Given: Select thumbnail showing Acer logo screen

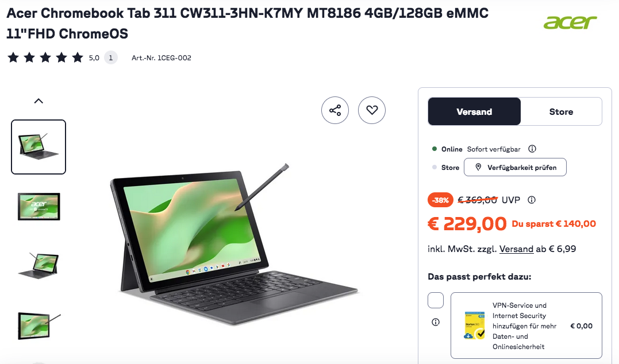Looking at the screenshot, I should [x=39, y=206].
